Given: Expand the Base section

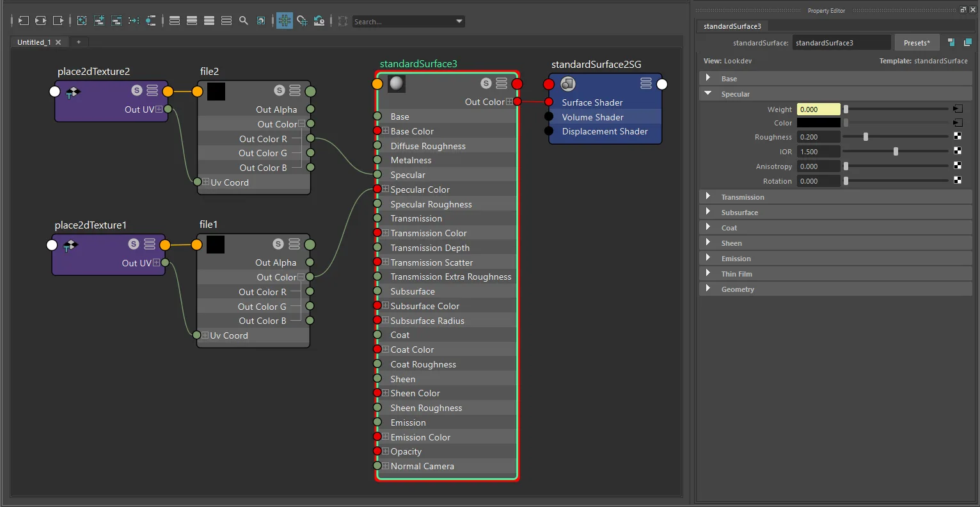Looking at the screenshot, I should click(x=707, y=78).
